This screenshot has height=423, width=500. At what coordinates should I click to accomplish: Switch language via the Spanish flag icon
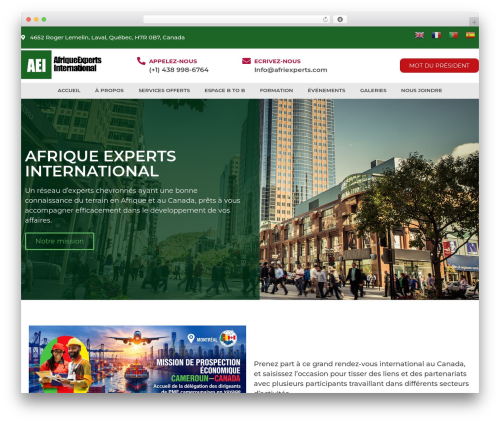click(470, 35)
